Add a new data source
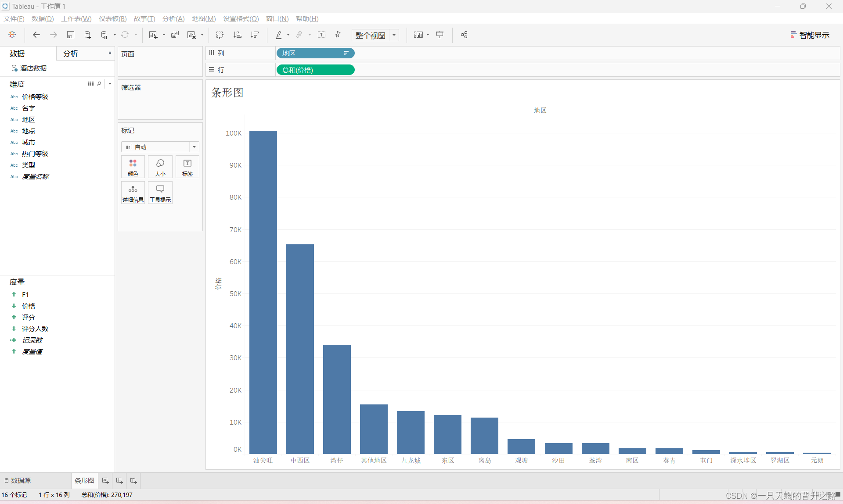 (x=87, y=35)
